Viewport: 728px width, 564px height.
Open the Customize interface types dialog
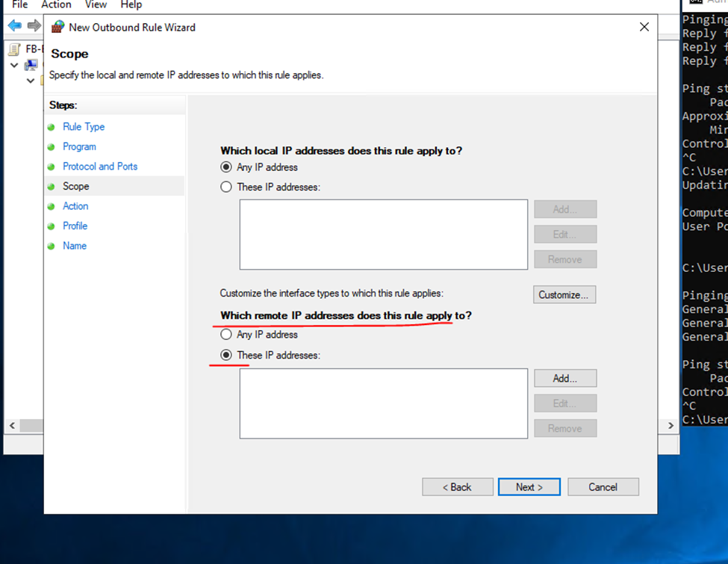[x=564, y=294]
